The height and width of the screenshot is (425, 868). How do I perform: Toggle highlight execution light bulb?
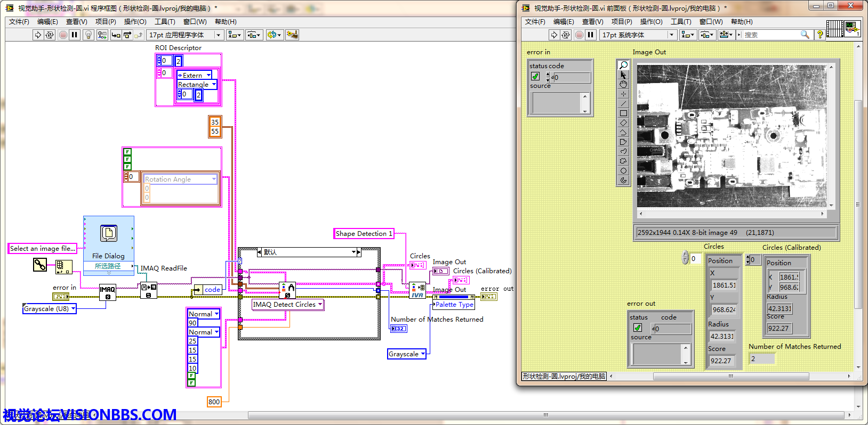tap(89, 35)
